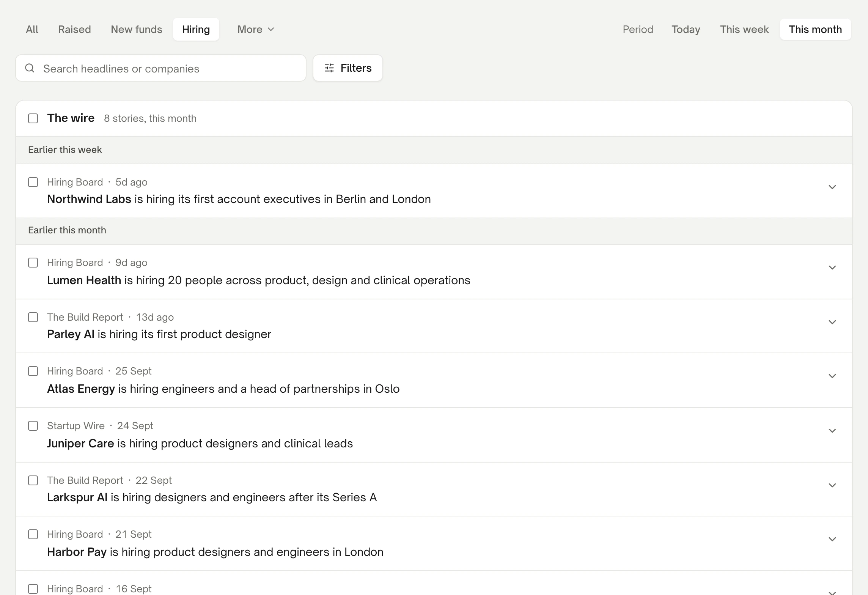The height and width of the screenshot is (595, 868).
Task: Filter period to Today
Action: pos(686,29)
